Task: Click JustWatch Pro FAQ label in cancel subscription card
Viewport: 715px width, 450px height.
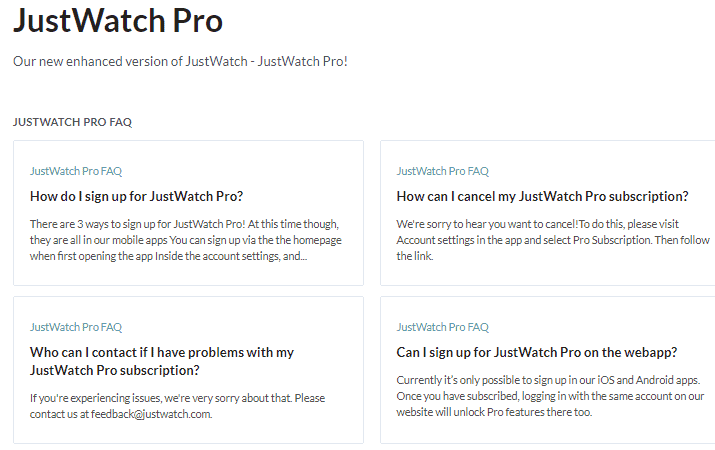Action: 443,171
